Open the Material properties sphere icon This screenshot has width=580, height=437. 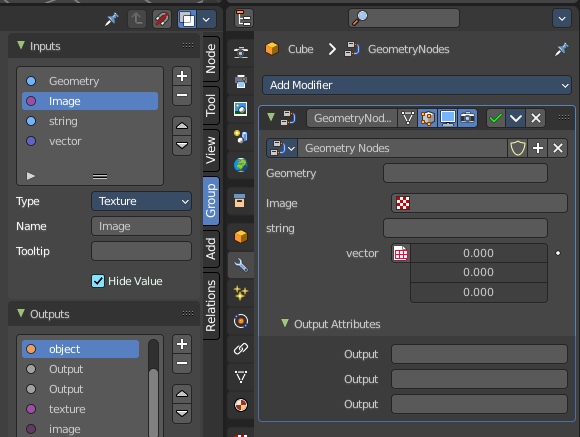click(241, 405)
